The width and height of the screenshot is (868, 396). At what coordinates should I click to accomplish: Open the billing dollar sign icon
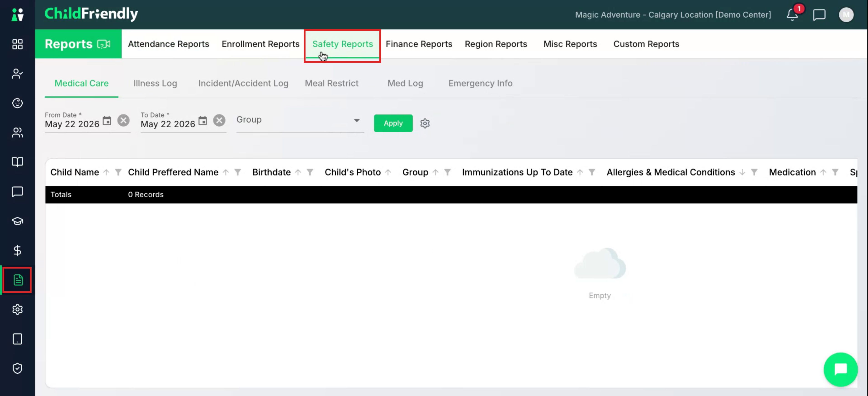point(17,250)
